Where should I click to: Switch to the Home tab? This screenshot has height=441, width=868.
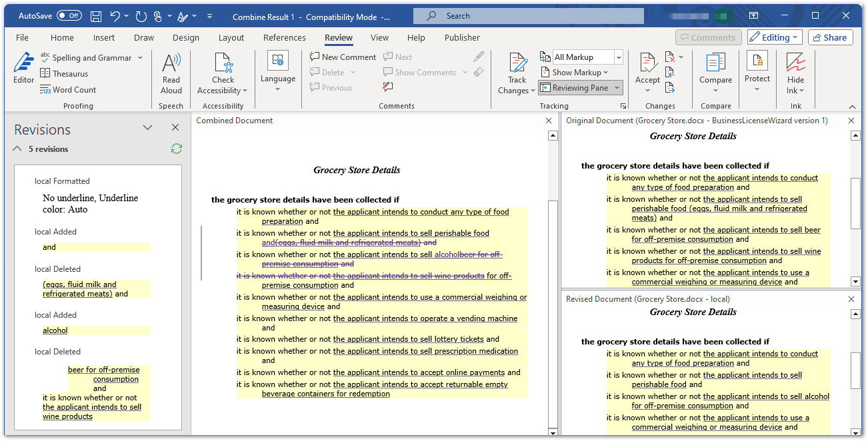point(62,38)
